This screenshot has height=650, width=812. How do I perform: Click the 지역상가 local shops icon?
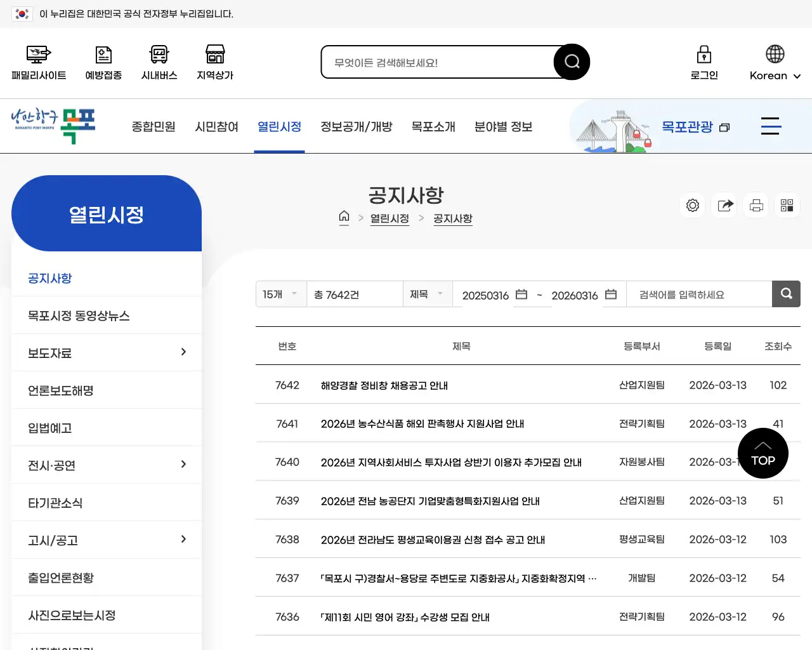214,54
